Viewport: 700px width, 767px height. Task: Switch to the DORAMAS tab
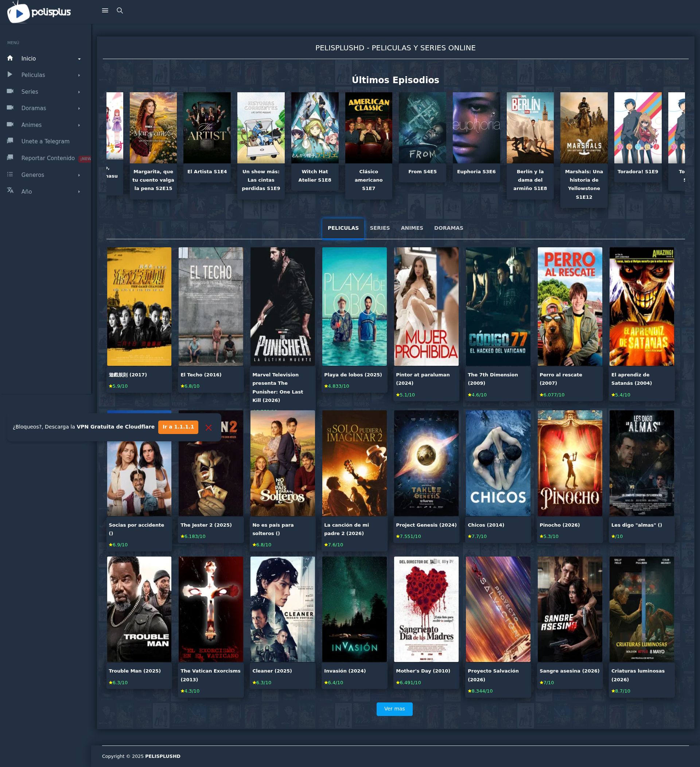[x=449, y=228]
